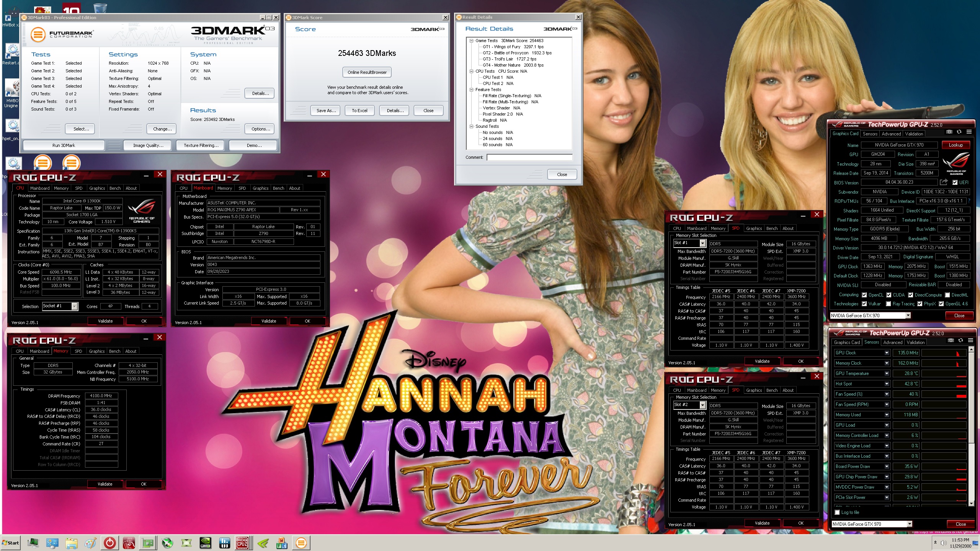Switch to ROG CPU-Z from the taskbar
The image size is (980, 551).
pos(243,543)
